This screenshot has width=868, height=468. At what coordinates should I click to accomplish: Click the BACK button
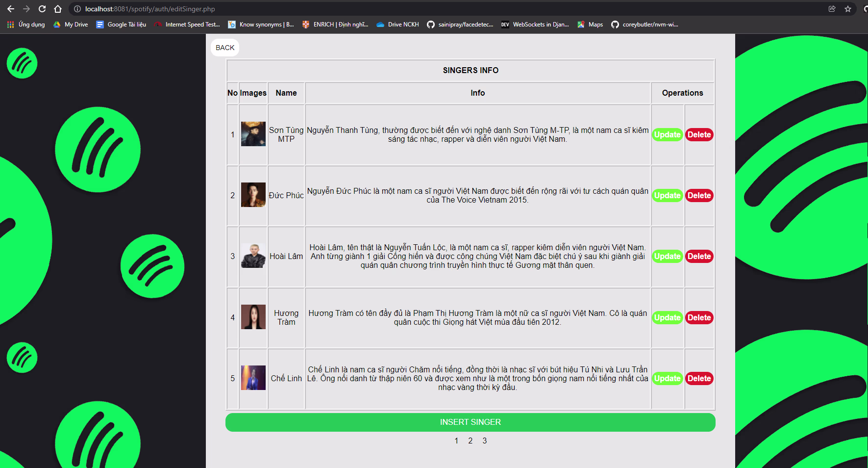click(x=225, y=48)
